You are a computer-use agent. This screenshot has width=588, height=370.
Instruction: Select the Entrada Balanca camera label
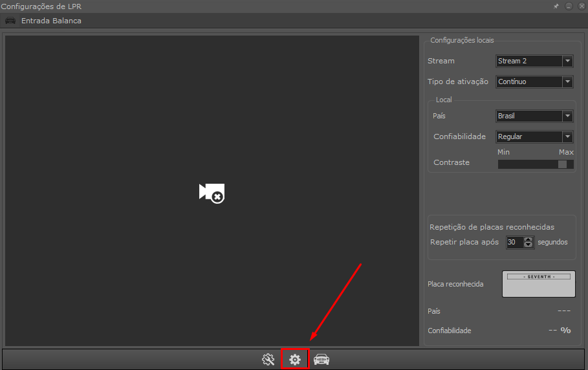(x=51, y=21)
